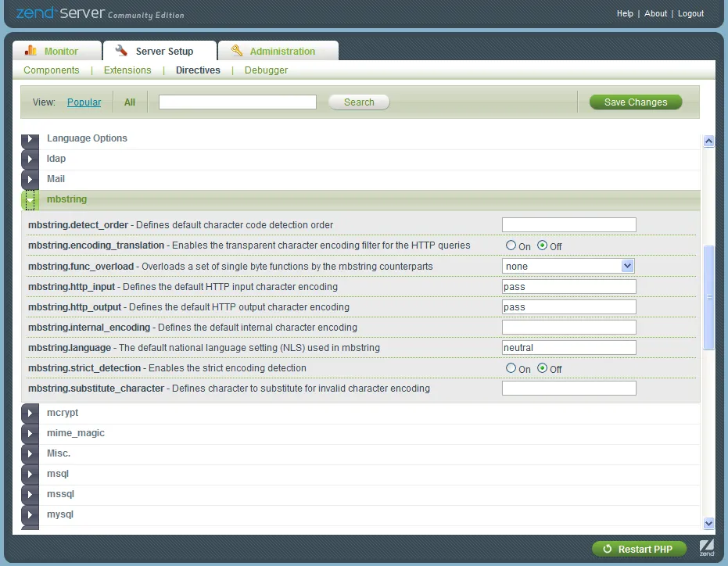The width and height of the screenshot is (728, 566).
Task: Open the Components sub-tab
Action: [52, 70]
